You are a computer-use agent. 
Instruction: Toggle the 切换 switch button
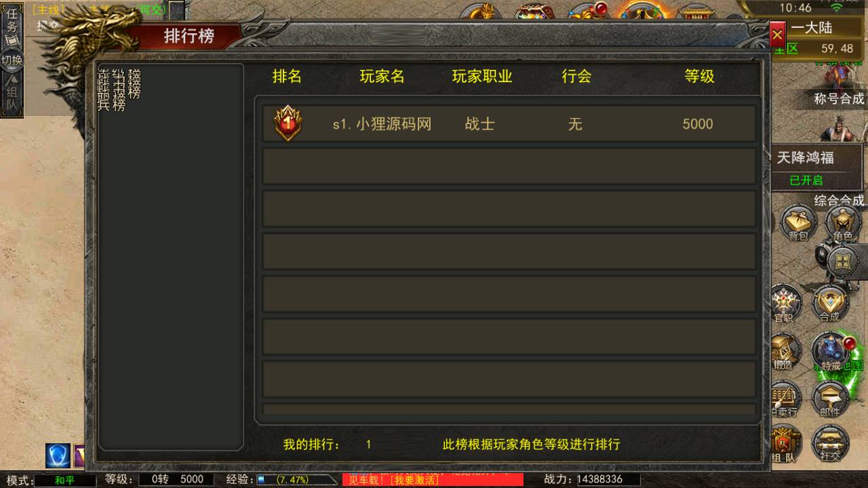coord(12,60)
